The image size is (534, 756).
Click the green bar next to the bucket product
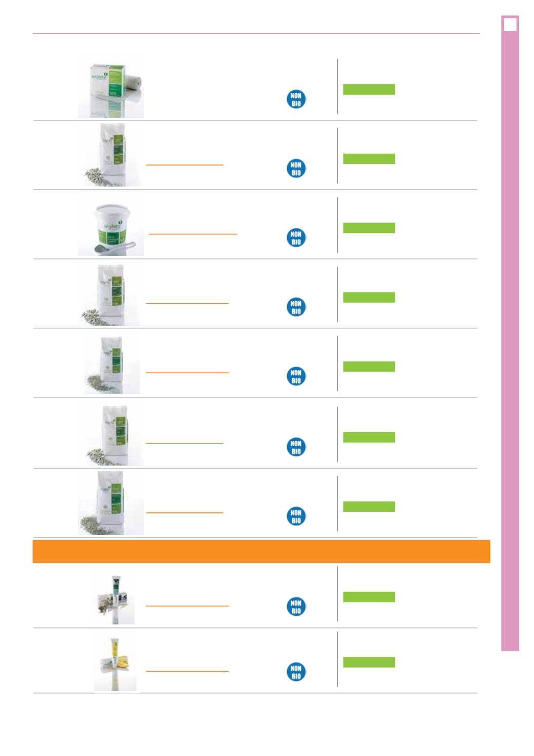[369, 228]
